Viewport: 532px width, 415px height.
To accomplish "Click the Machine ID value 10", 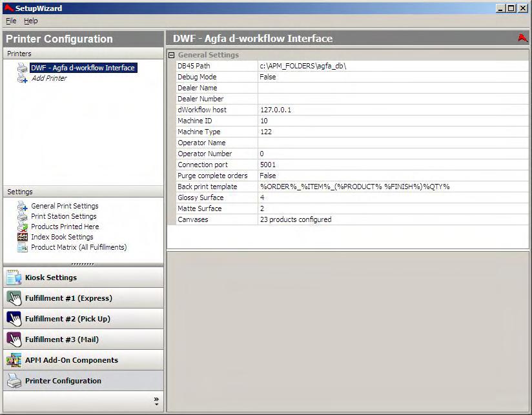I will coord(393,121).
